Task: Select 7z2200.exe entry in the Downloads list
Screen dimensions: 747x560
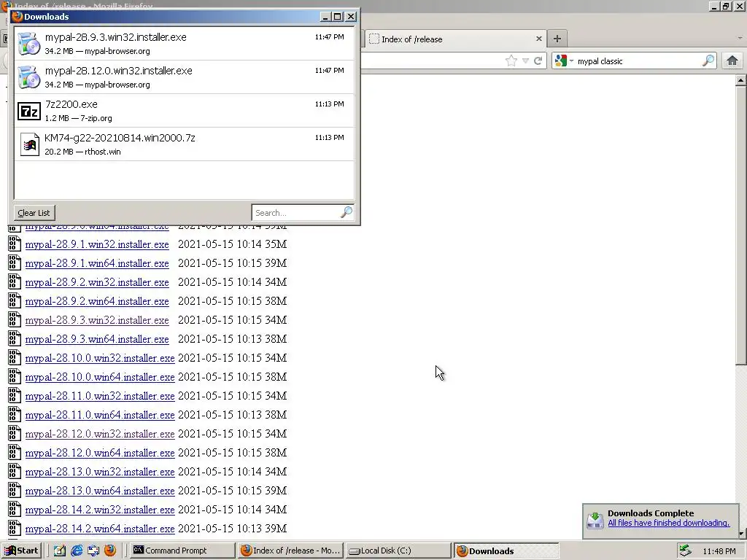Action: [x=184, y=111]
